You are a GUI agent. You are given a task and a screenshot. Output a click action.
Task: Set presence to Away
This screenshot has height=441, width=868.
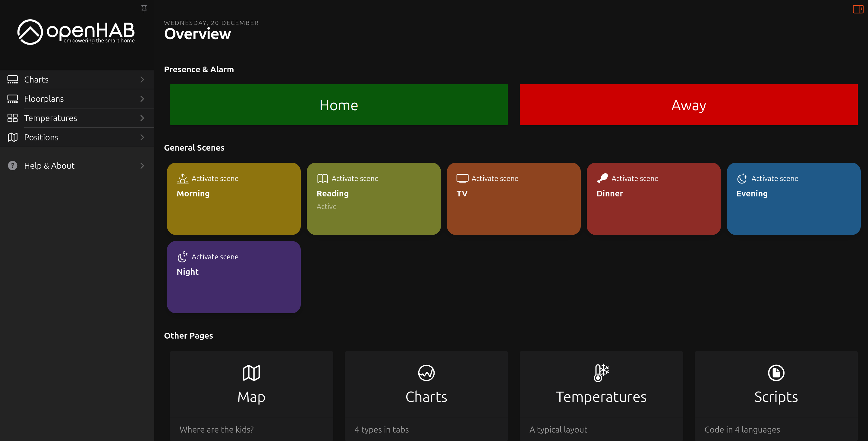tap(688, 105)
